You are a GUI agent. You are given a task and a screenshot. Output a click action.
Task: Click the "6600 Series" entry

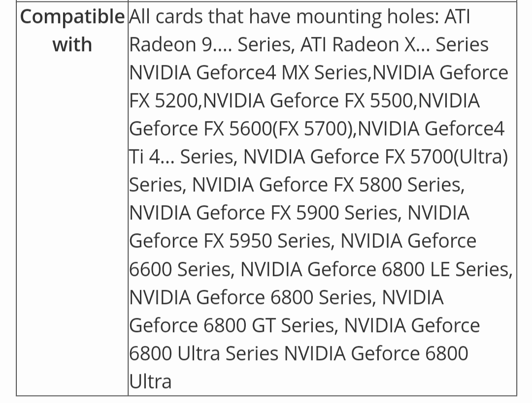point(180,269)
